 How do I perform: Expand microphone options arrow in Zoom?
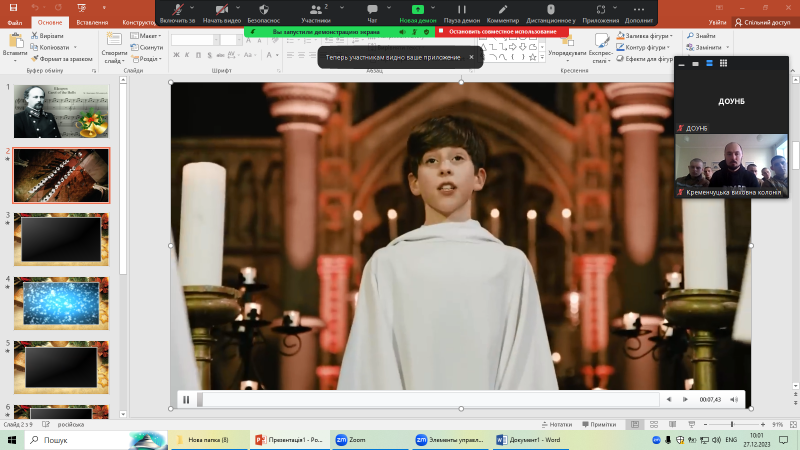coord(192,8)
